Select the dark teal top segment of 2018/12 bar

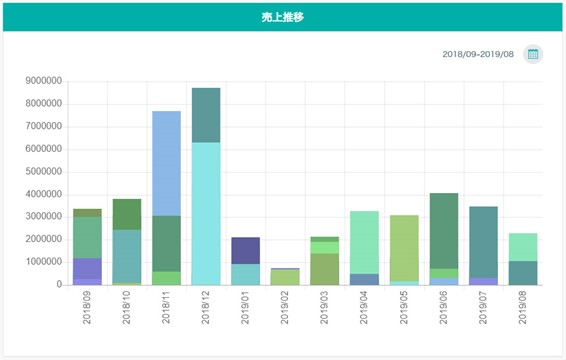click(206, 115)
